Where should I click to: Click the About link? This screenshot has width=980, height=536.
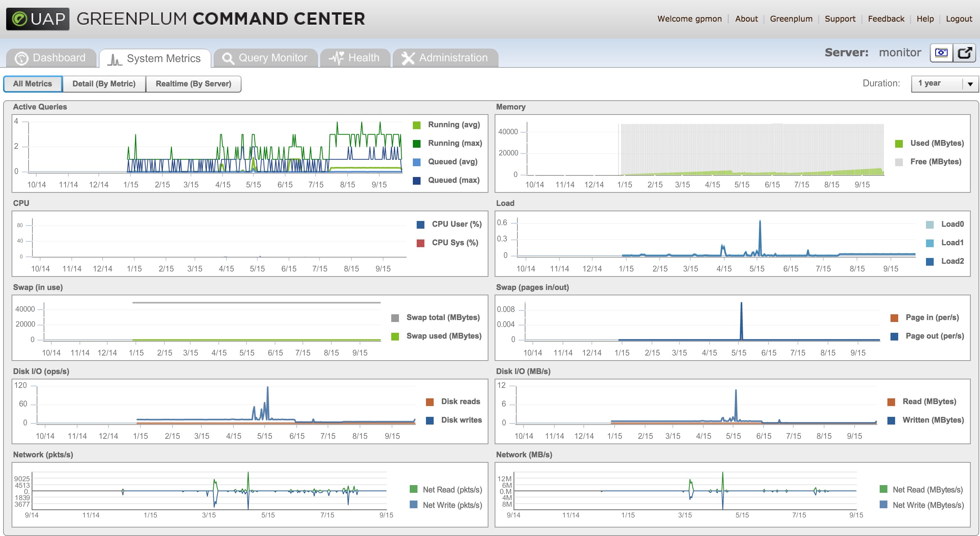coord(746,19)
